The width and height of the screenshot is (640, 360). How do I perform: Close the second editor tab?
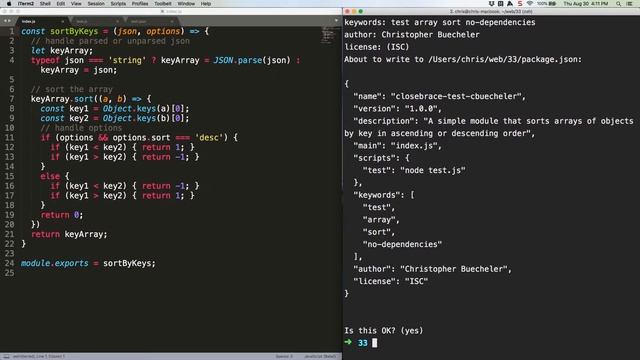117,21
